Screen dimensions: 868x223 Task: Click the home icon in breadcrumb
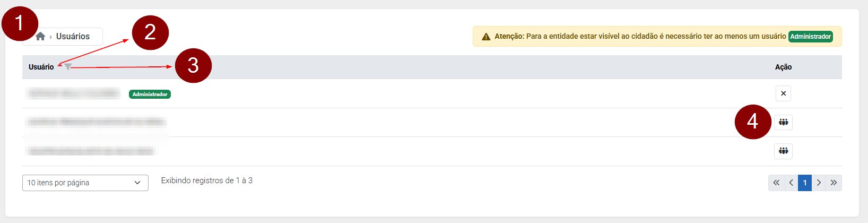point(40,36)
